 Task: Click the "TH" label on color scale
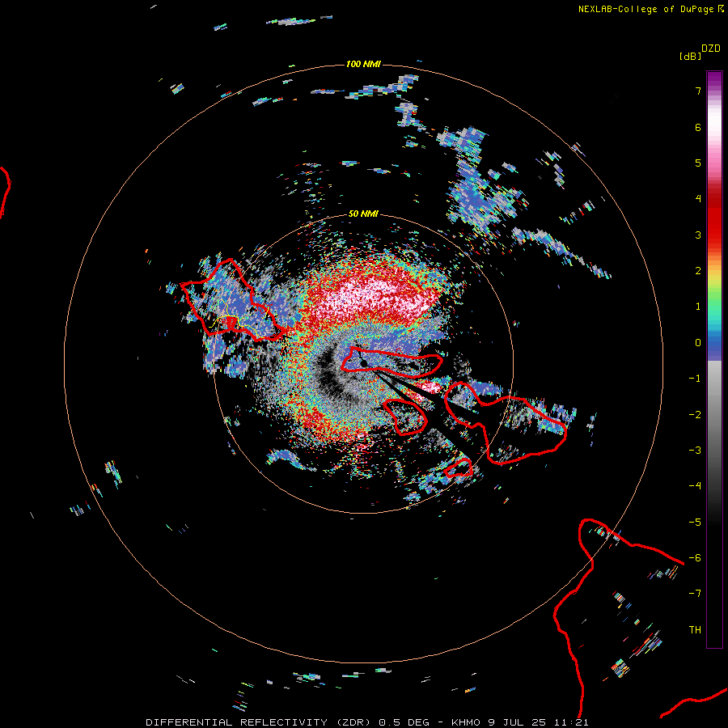[x=695, y=630]
